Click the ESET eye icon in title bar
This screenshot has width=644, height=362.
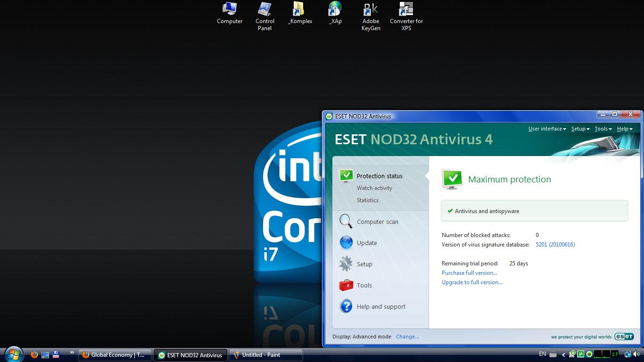tap(329, 116)
